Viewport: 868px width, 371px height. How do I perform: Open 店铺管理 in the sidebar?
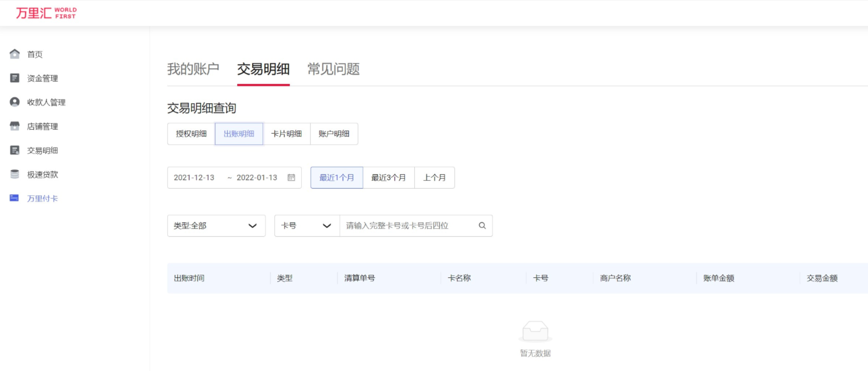(x=43, y=126)
